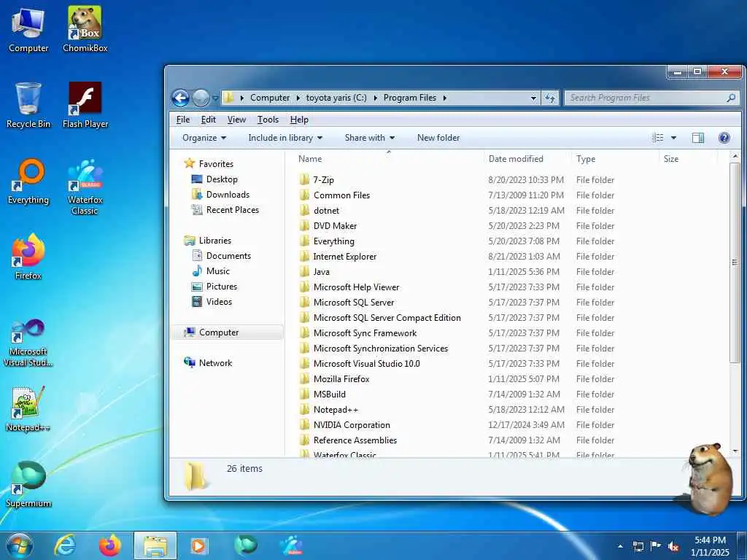This screenshot has width=747, height=560.
Task: Click the change view icon
Action: (658, 138)
